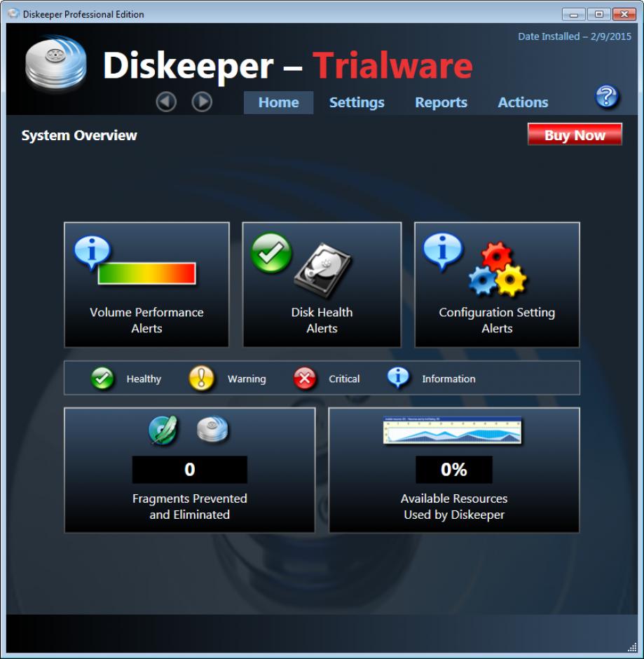The height and width of the screenshot is (659, 644).
Task: Minimize the Diskeeper window
Action: (573, 14)
